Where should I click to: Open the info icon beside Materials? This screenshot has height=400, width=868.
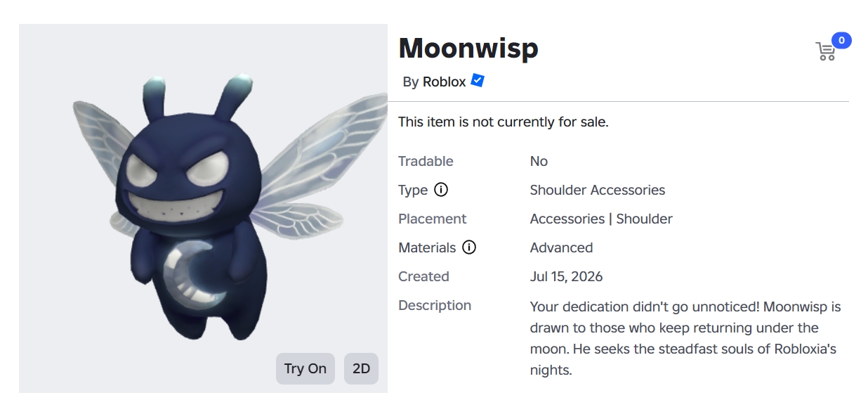(469, 247)
